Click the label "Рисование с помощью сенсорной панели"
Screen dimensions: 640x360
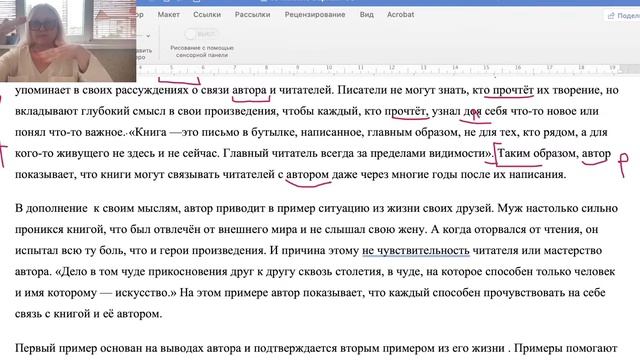[x=202, y=51]
